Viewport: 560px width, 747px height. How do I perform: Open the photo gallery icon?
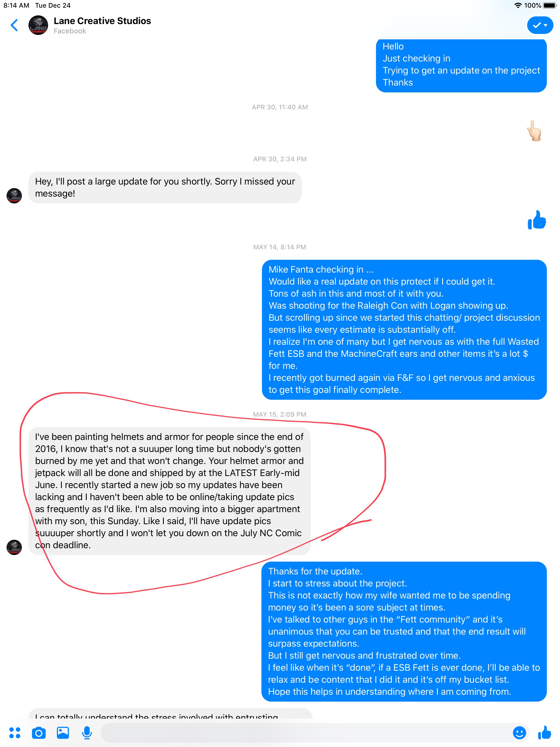[63, 733]
